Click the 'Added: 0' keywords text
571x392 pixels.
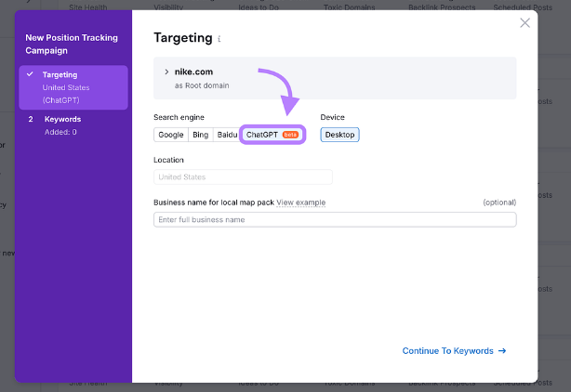pos(60,132)
